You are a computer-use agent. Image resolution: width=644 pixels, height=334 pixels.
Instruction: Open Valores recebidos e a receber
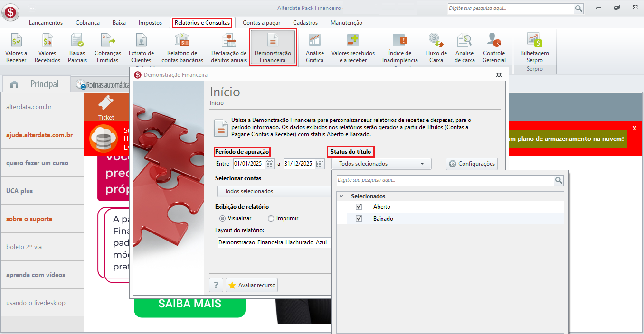353,48
